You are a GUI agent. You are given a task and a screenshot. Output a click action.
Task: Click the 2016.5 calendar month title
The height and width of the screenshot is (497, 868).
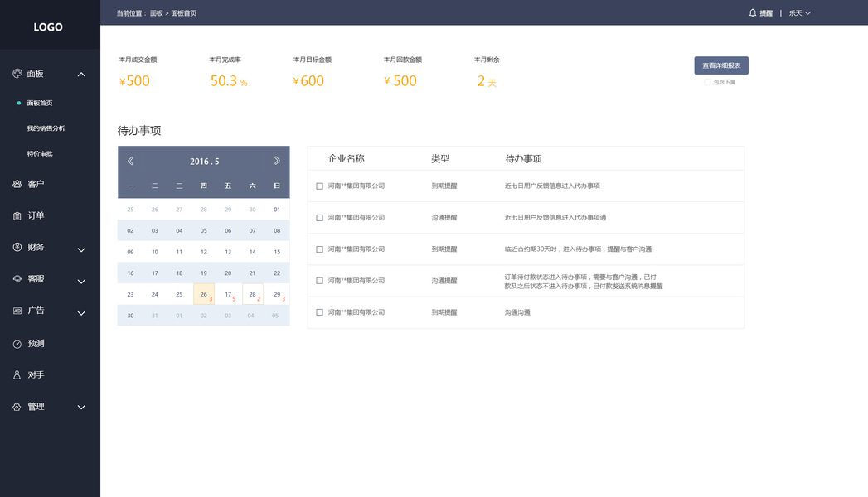point(204,162)
